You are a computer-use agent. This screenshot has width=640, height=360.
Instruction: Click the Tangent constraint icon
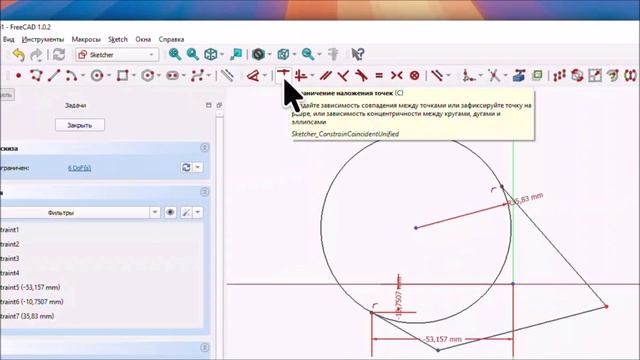(x=361, y=76)
